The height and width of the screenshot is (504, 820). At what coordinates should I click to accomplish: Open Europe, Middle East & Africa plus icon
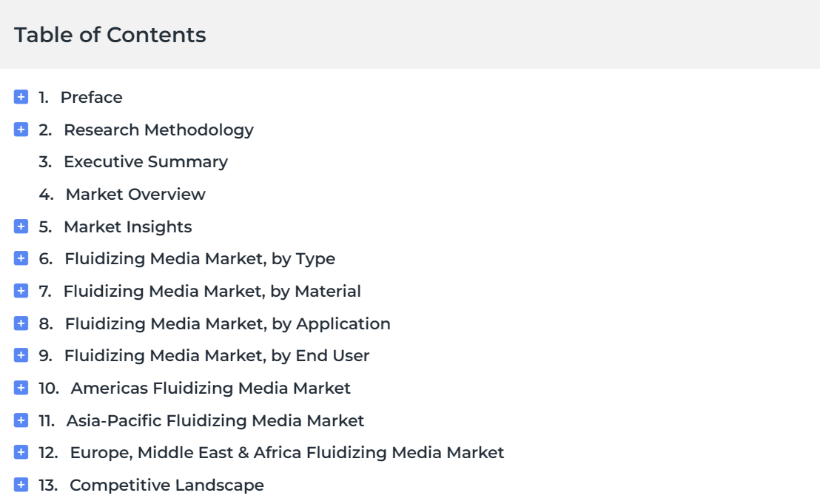tap(21, 452)
